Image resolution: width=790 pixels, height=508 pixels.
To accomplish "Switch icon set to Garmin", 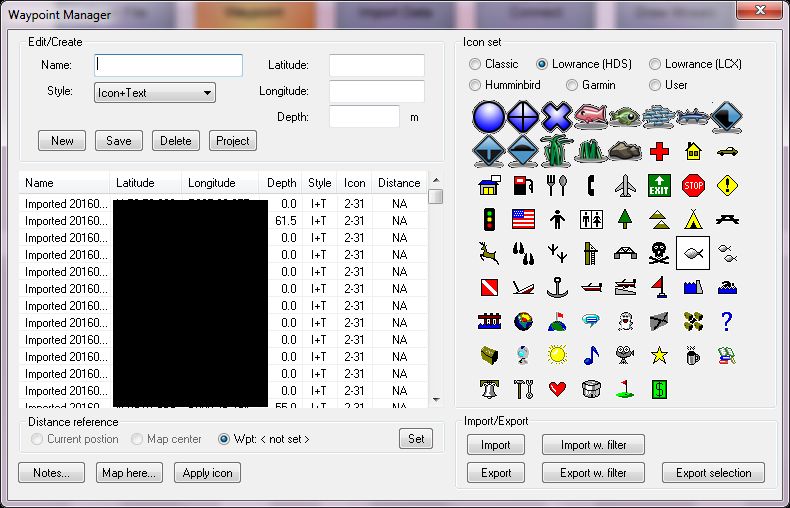I will click(573, 85).
